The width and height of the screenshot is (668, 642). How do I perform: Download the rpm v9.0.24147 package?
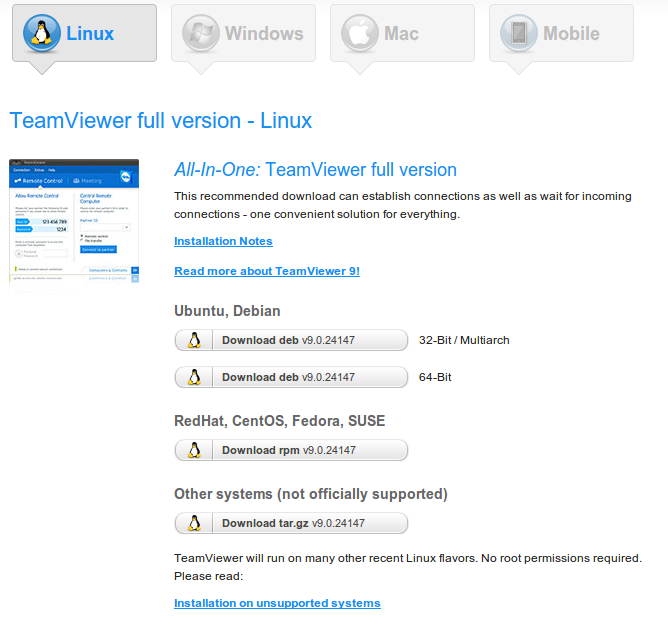point(291,450)
